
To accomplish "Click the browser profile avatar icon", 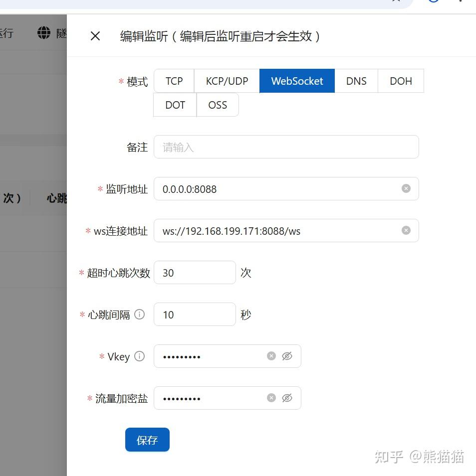I will 432,2.
